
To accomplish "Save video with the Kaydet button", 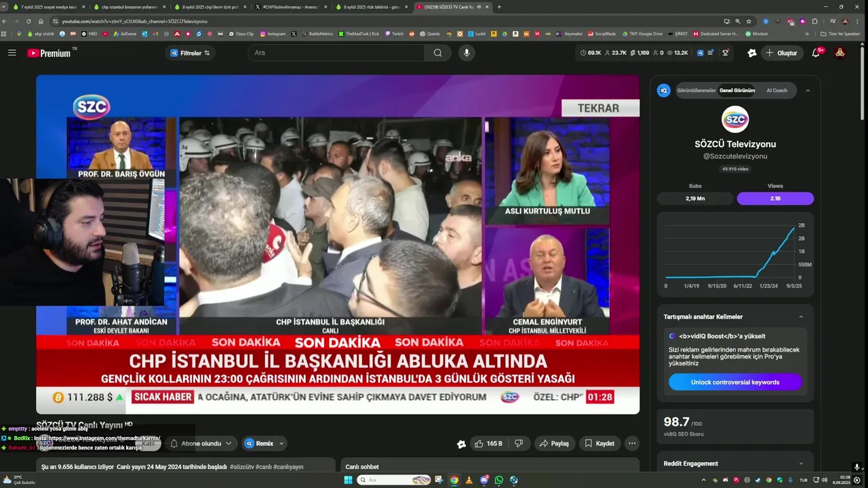I will click(x=599, y=444).
